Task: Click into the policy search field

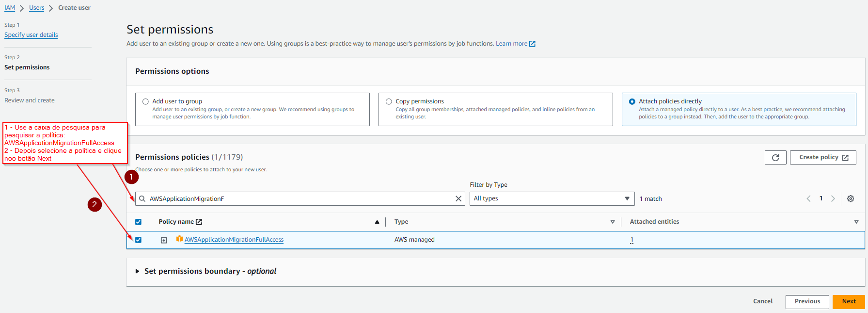Action: coord(300,199)
